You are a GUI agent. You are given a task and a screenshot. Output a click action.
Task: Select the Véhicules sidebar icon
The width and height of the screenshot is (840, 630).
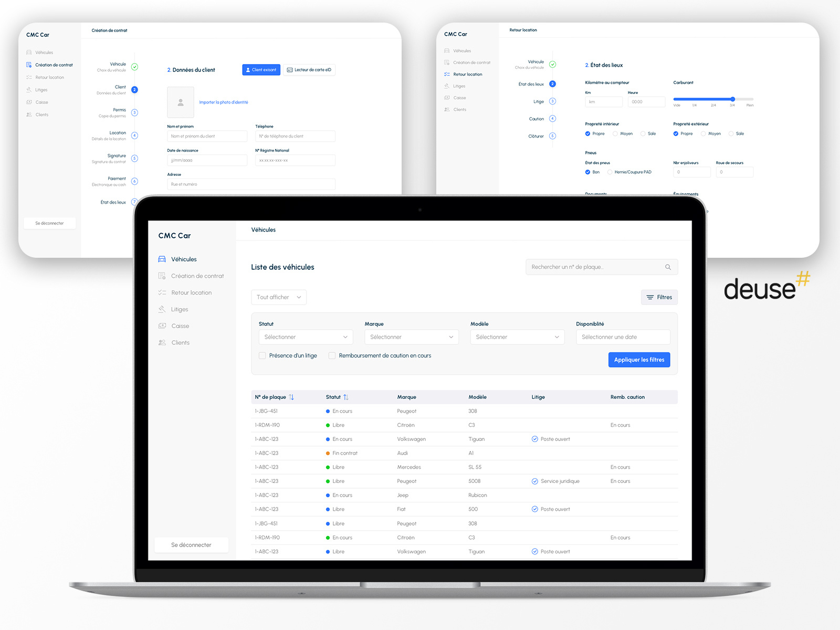[163, 259]
